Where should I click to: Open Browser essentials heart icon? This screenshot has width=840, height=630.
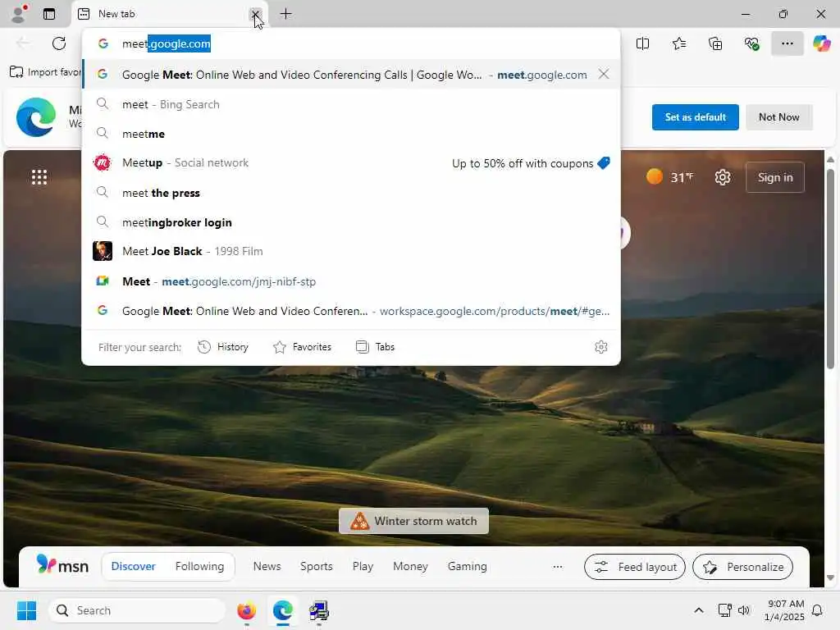tap(751, 43)
